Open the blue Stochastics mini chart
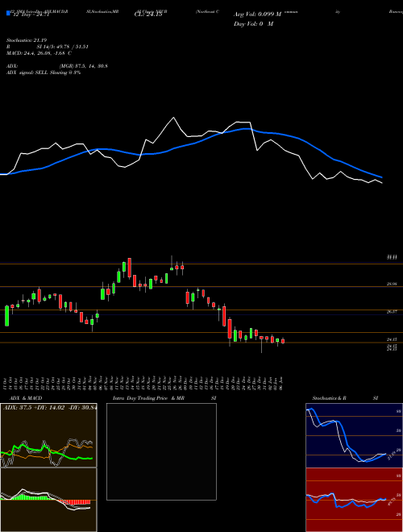Viewport: 403px width, 532px height. (354, 435)
